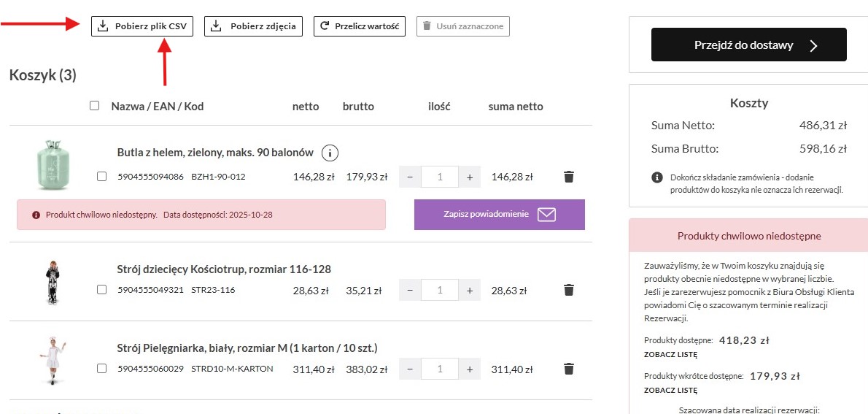Screen dimensions: 868x414
Task: Toggle the select-all checkbox in table header
Action: [94, 106]
